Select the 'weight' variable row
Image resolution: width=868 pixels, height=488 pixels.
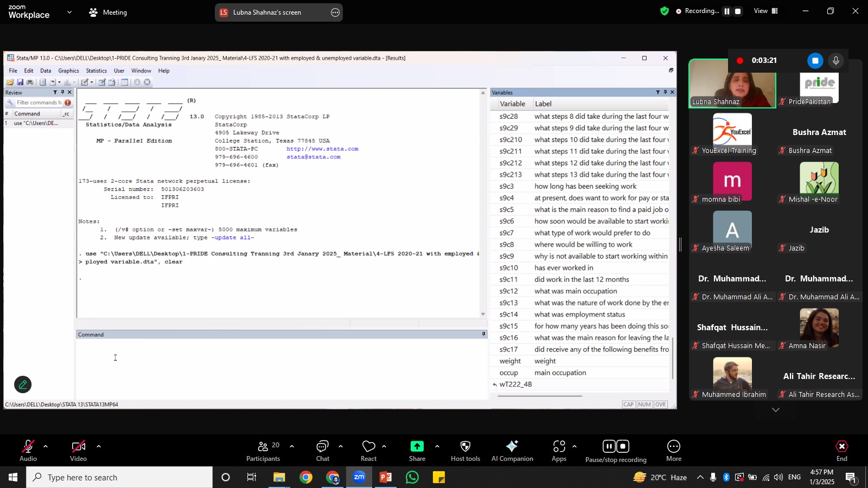tap(579, 361)
